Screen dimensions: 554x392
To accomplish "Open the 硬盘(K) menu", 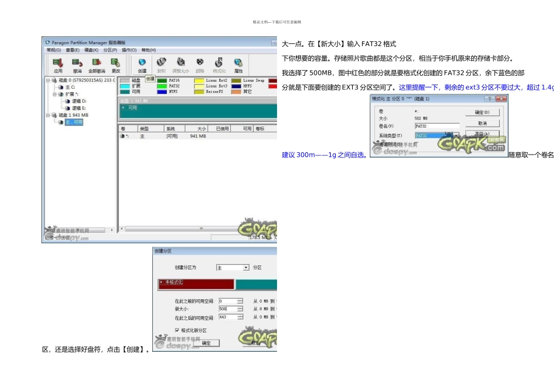I will coord(91,50).
